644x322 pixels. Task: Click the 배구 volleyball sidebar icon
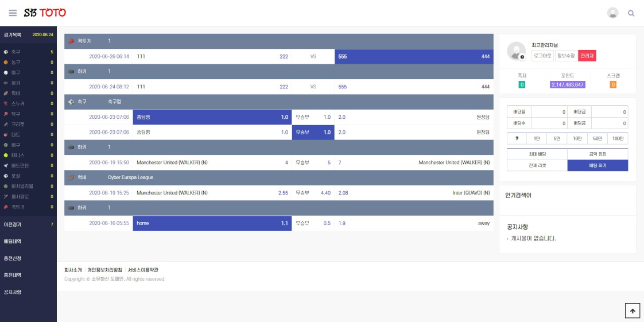tap(6, 145)
